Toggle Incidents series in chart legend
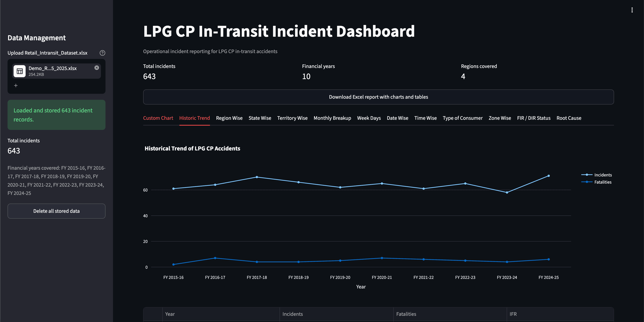The image size is (644, 322). 597,175
